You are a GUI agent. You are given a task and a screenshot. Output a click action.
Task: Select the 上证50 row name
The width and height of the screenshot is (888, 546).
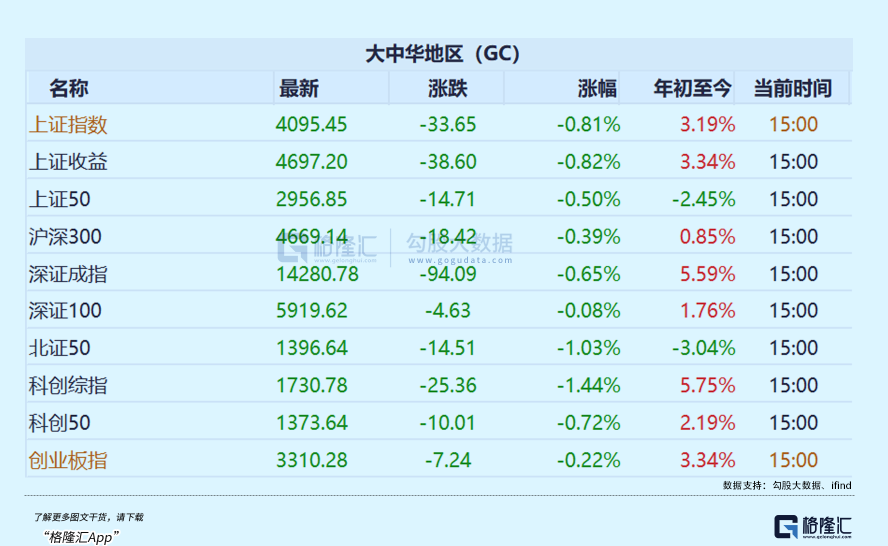[x=60, y=199]
